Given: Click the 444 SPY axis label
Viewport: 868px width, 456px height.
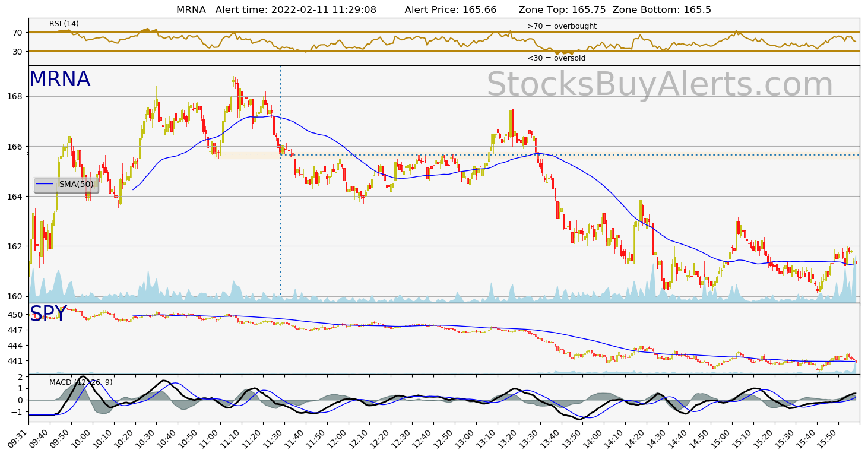Looking at the screenshot, I should coord(15,346).
